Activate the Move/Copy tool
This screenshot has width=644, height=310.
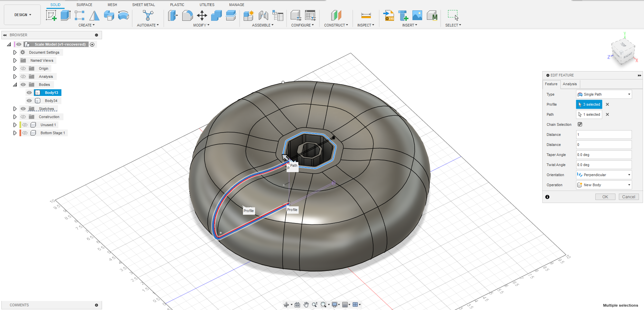coord(202,15)
